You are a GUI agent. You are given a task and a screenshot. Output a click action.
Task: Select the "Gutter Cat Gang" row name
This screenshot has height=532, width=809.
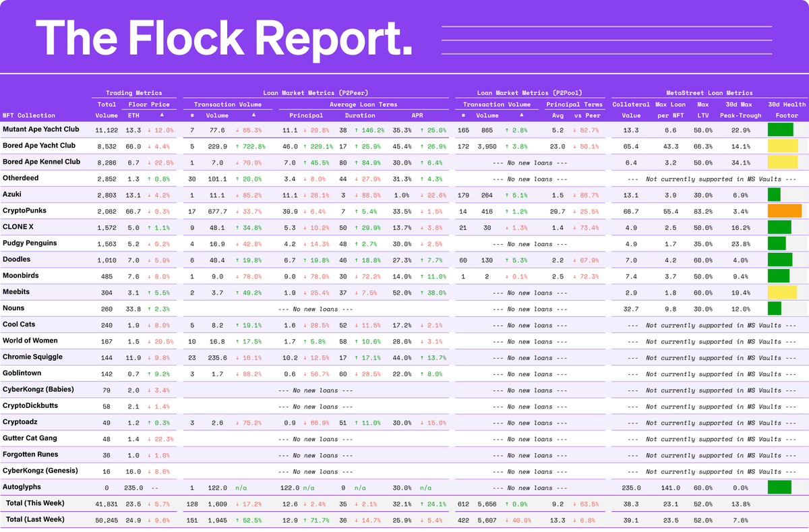(29, 438)
